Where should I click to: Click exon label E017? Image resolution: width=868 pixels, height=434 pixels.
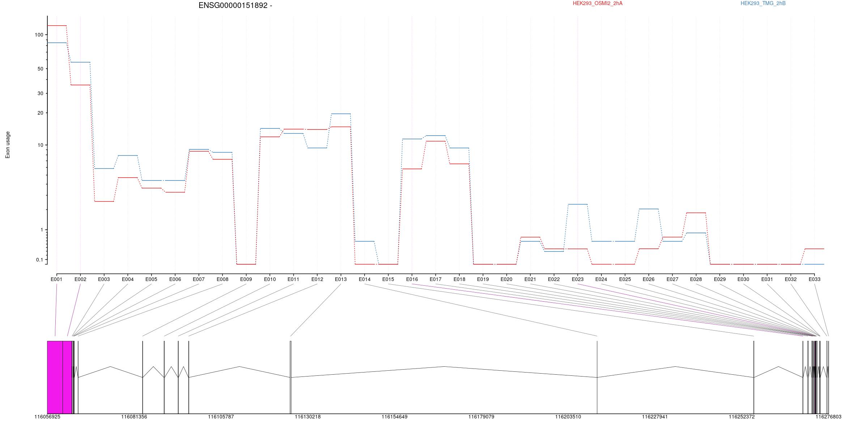[435, 279]
